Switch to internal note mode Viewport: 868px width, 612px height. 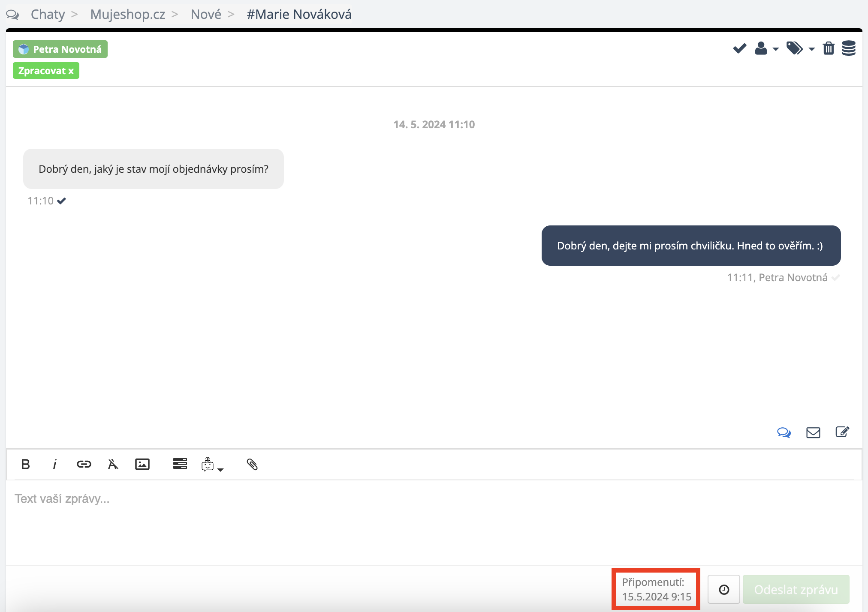pos(842,432)
